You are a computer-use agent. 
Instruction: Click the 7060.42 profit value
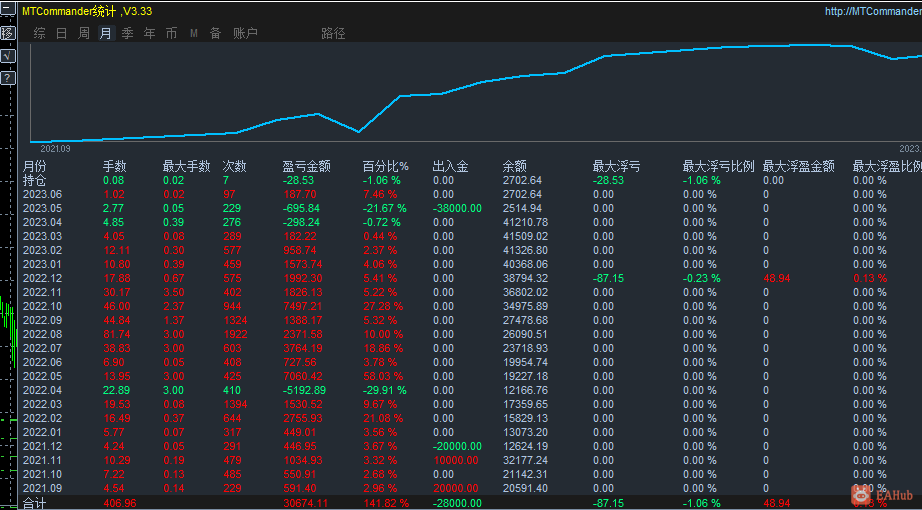point(303,376)
